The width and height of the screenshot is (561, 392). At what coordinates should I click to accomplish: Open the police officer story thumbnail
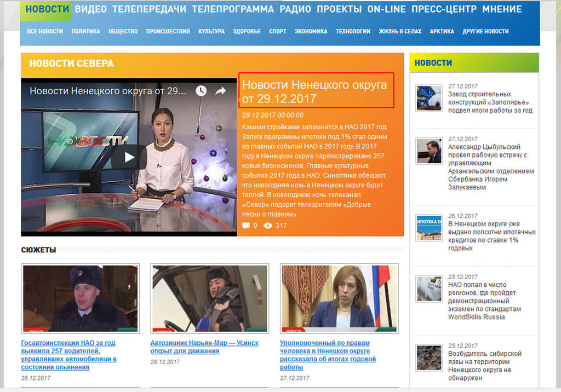[80, 298]
